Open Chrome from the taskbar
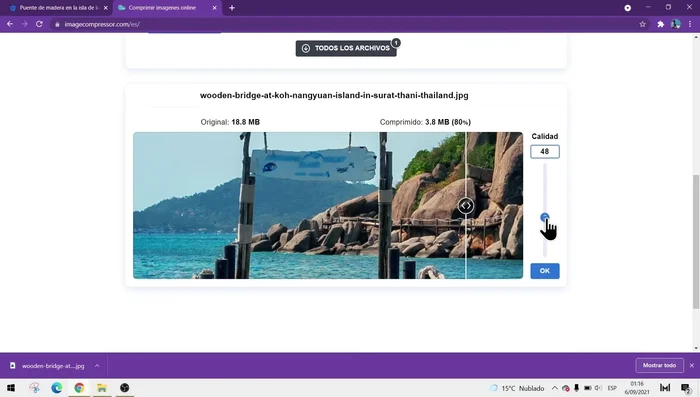Viewport: 700px width, 397px height. 79,388
